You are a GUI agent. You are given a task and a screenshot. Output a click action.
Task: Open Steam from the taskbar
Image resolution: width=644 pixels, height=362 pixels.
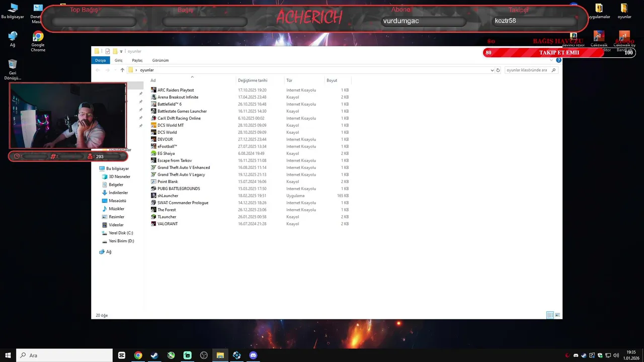pyautogui.click(x=154, y=355)
